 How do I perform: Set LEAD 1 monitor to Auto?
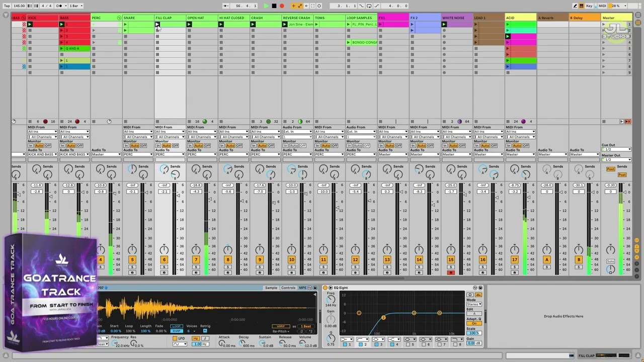[x=485, y=146]
